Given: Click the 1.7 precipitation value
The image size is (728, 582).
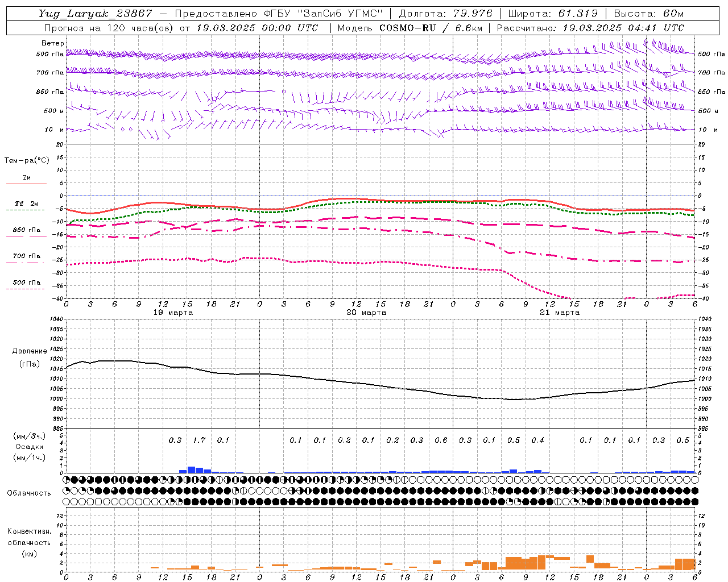Looking at the screenshot, I should (199, 440).
